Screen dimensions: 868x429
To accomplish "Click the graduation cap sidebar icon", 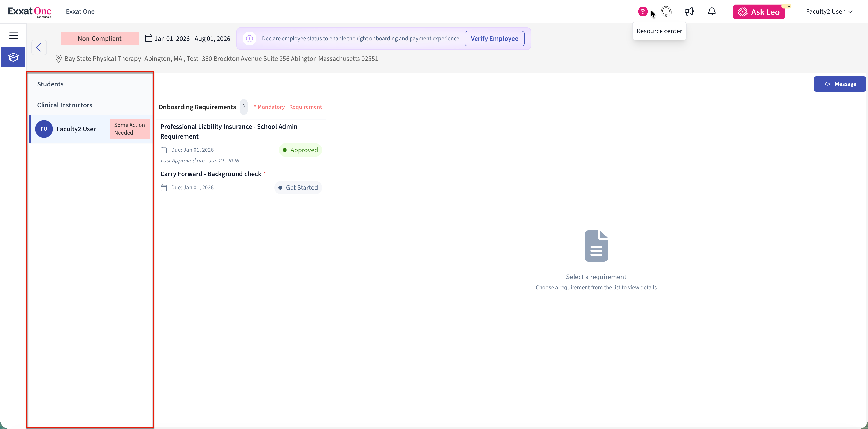I will pos(13,57).
